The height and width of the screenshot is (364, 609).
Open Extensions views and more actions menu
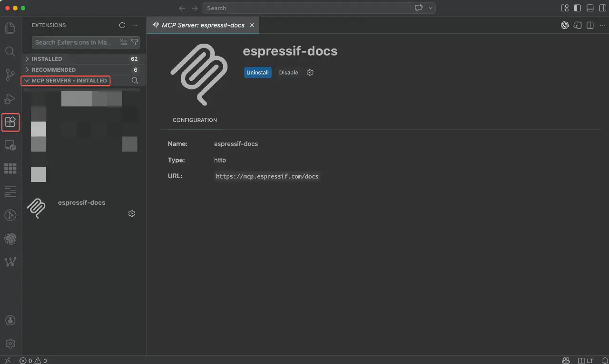135,25
